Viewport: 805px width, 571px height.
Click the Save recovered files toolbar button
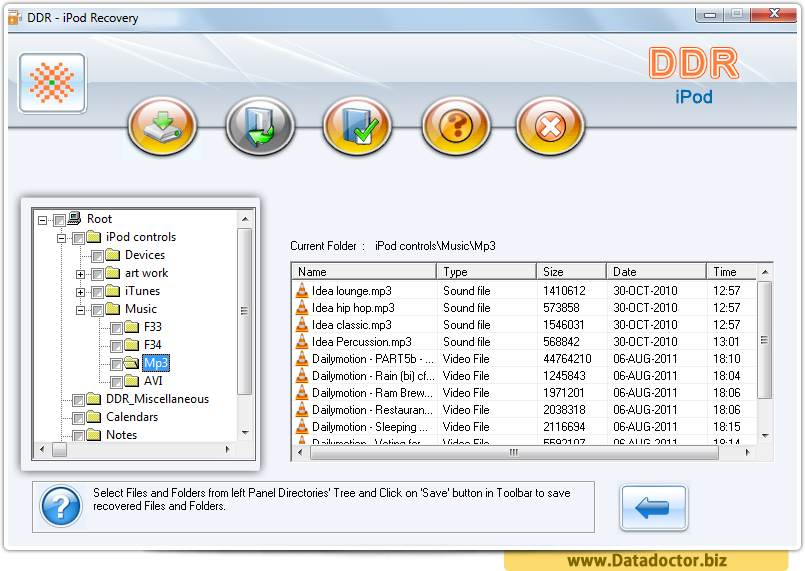(x=162, y=126)
